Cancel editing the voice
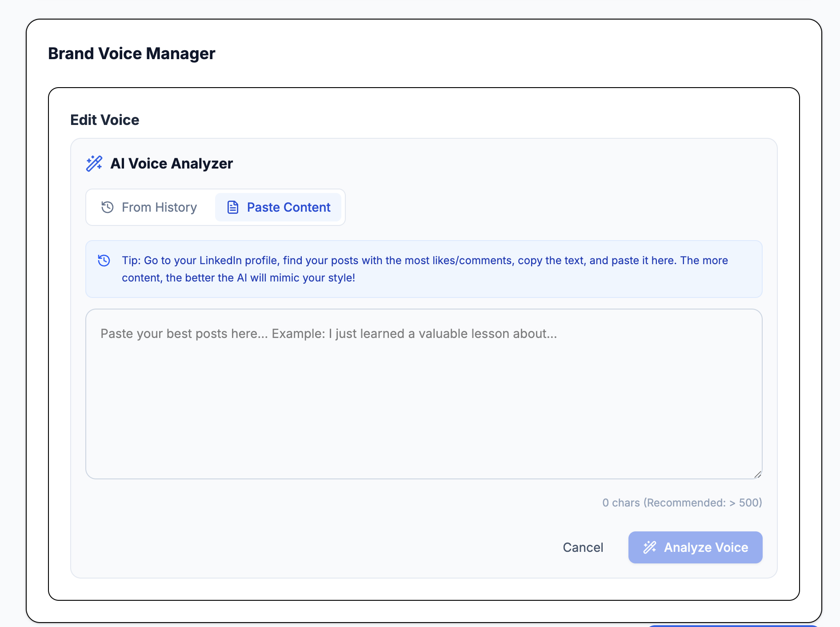This screenshot has height=627, width=840. pos(583,547)
